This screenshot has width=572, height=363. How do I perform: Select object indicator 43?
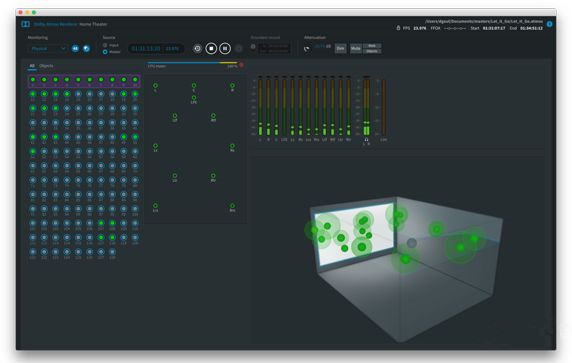click(55, 137)
